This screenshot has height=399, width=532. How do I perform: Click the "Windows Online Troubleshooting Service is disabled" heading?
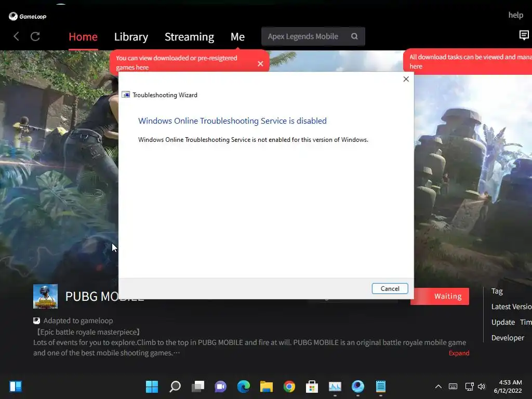(x=232, y=121)
